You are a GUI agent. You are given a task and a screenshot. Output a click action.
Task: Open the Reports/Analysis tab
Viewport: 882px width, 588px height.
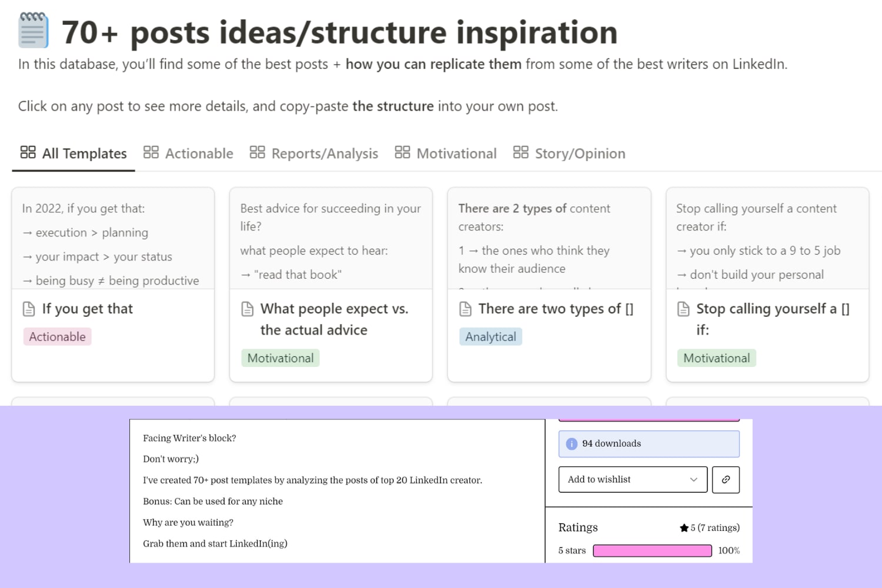click(x=313, y=153)
